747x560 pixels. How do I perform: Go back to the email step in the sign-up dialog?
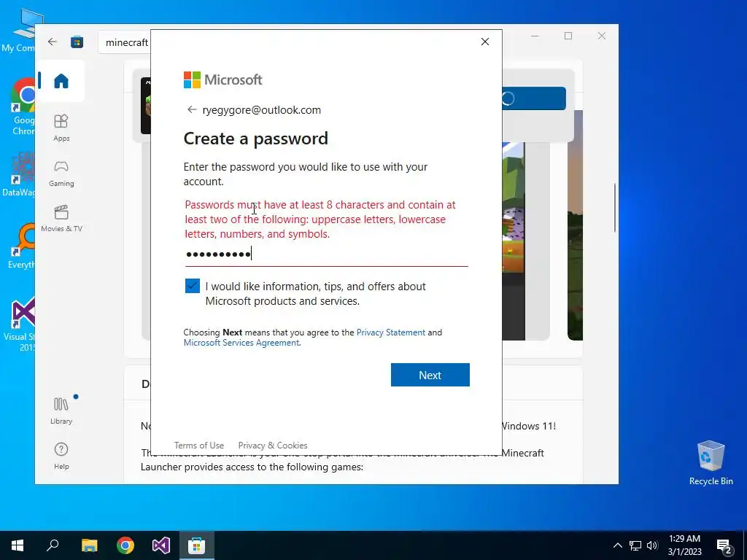tap(192, 110)
